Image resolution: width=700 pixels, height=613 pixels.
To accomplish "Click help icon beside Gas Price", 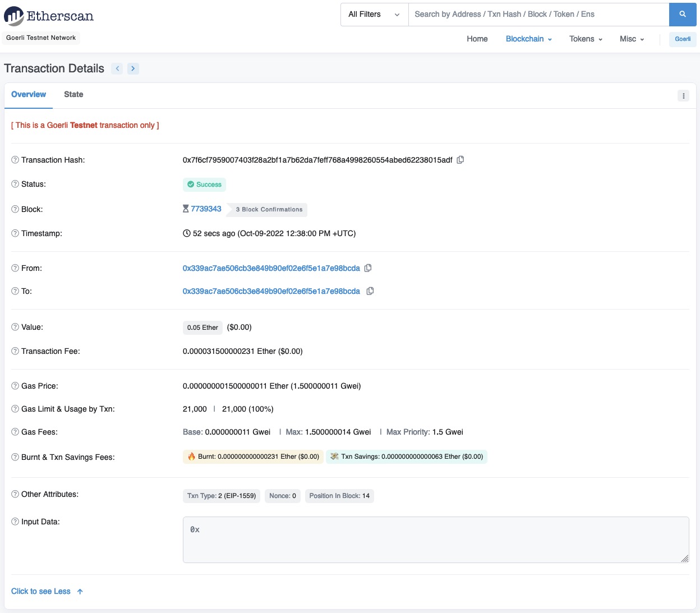I will [15, 386].
